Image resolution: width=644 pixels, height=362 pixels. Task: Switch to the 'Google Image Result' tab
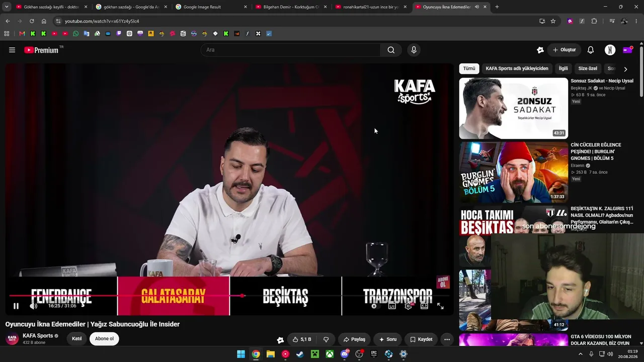pos(211,7)
